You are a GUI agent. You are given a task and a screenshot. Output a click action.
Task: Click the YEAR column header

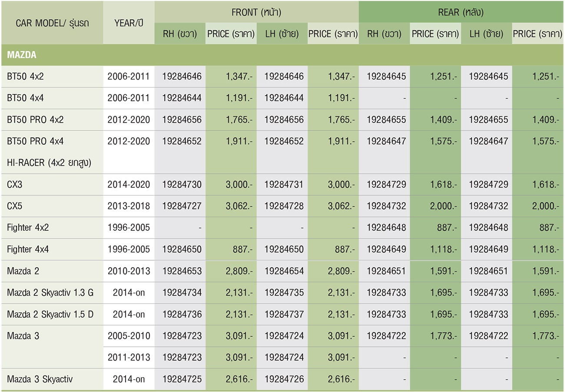point(129,23)
